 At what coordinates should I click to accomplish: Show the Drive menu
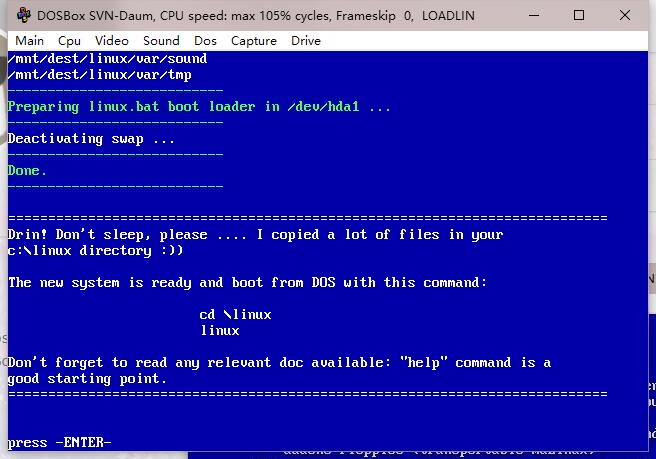306,40
